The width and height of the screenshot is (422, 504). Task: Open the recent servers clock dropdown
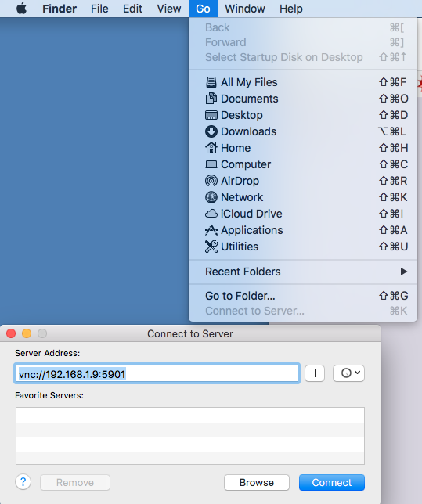(x=348, y=373)
